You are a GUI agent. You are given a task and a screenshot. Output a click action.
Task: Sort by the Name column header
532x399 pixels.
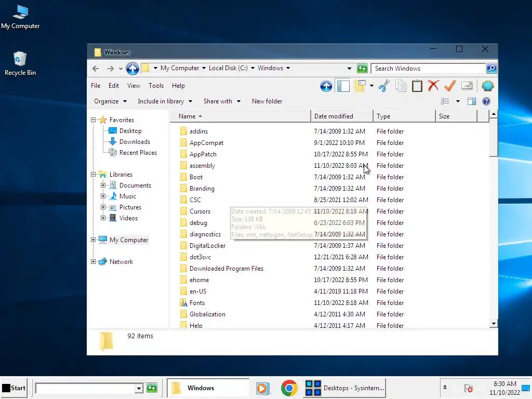click(x=240, y=116)
